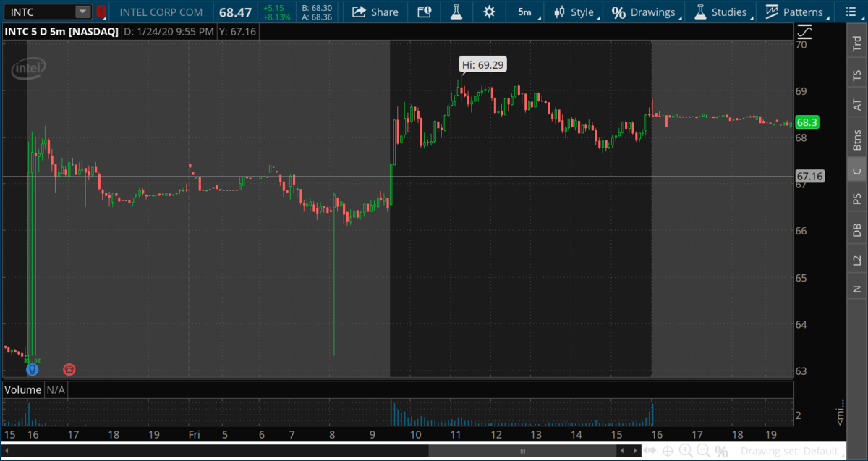This screenshot has height=461, width=868.
Task: Click the ask A: 68.36 value
Action: (317, 17)
